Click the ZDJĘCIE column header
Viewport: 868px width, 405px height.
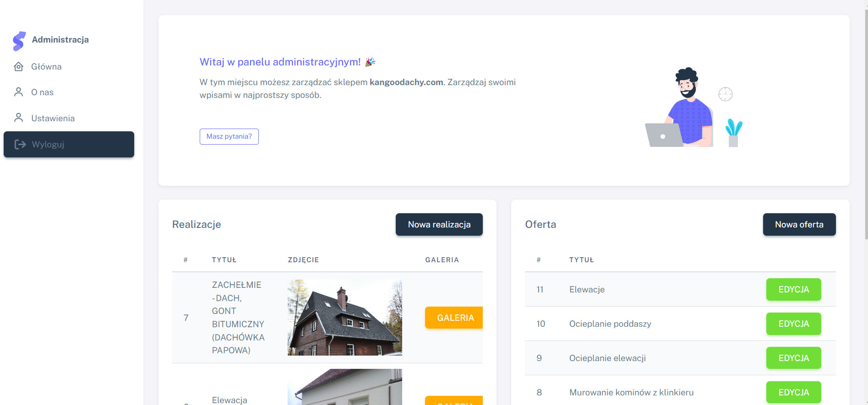pos(303,260)
